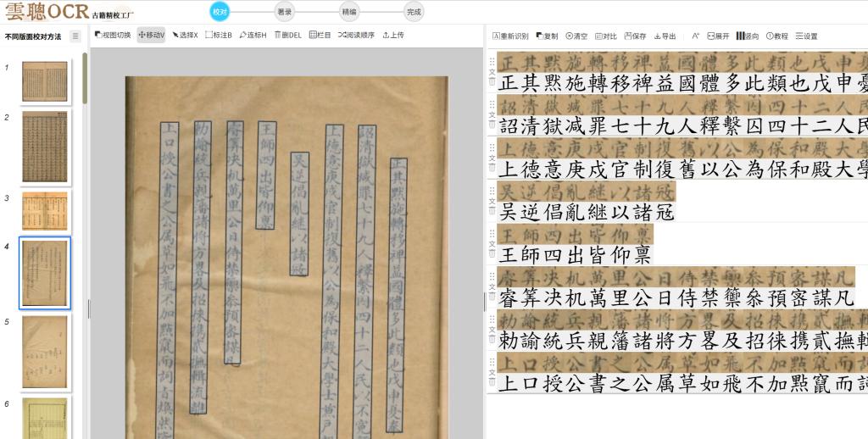This screenshot has width=868, height=439.
Task: Go to the 校对 proofreading step
Action: pyautogui.click(x=220, y=12)
